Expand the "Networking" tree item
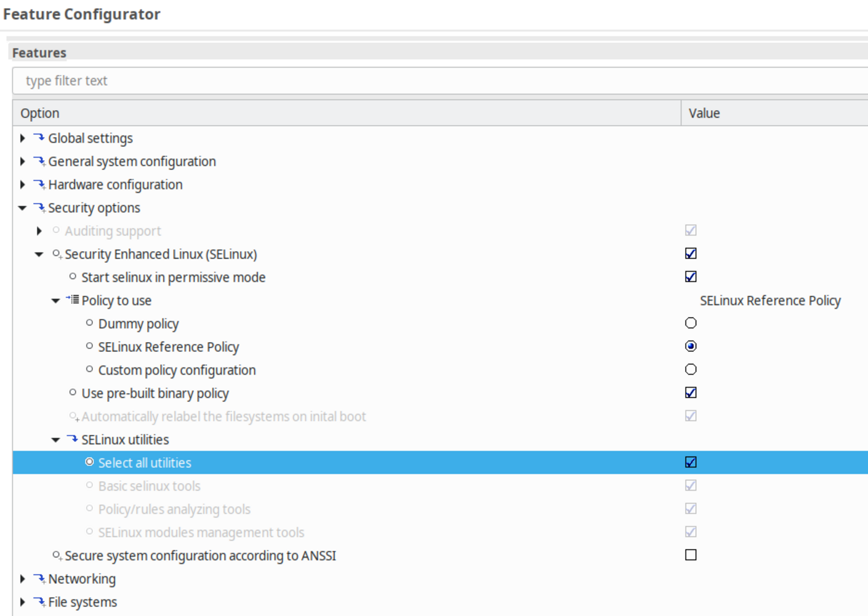Screen dimensions: 868x616 pos(22,578)
